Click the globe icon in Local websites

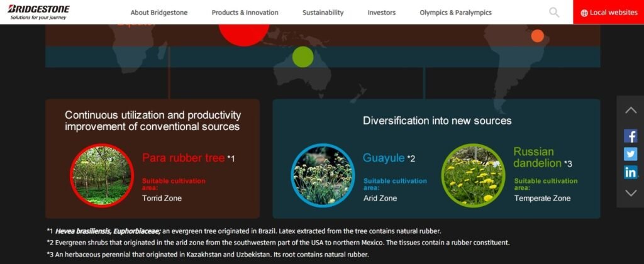click(x=584, y=13)
